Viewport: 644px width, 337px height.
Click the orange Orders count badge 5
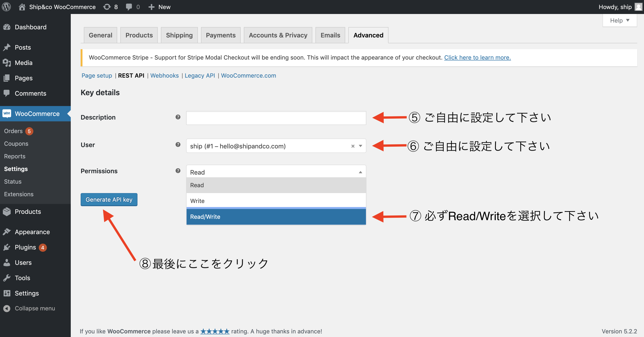[x=29, y=131]
